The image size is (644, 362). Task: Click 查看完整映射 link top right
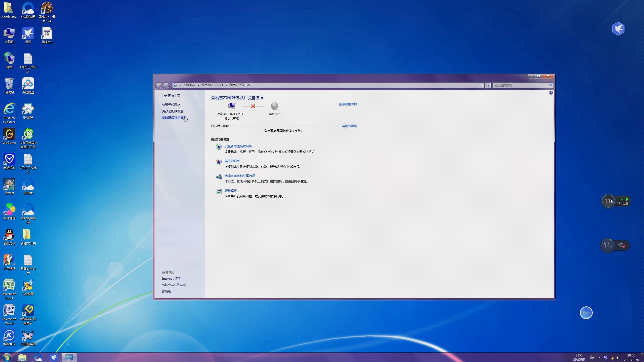click(348, 104)
